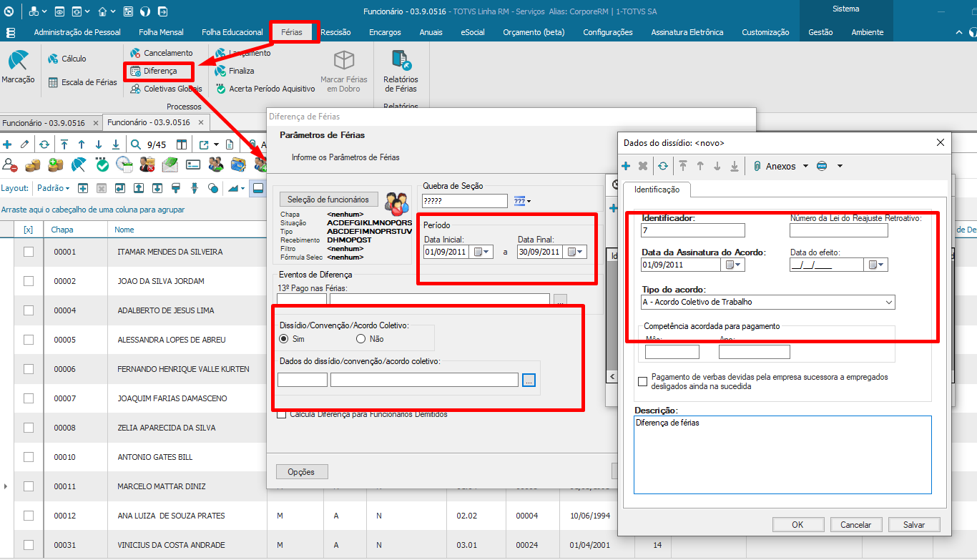Click the Número da Lei do Reajuste Retroativo field
Image resolution: width=977 pixels, height=560 pixels.
[x=839, y=230]
